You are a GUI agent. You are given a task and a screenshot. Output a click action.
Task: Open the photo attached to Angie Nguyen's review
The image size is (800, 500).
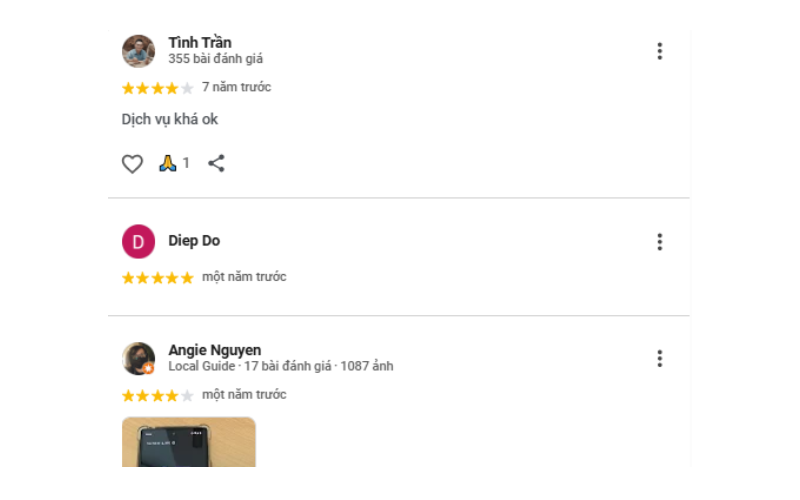[x=189, y=442]
